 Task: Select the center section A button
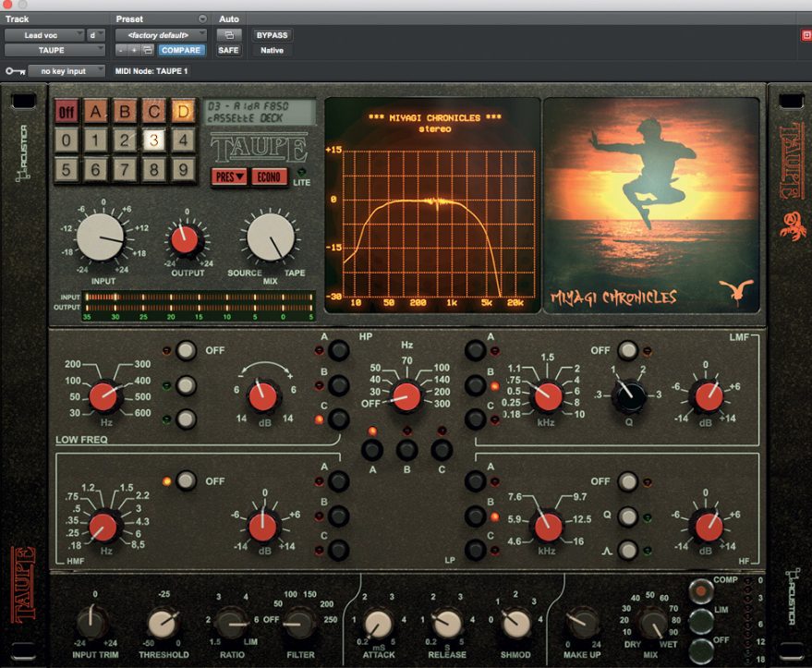click(372, 450)
